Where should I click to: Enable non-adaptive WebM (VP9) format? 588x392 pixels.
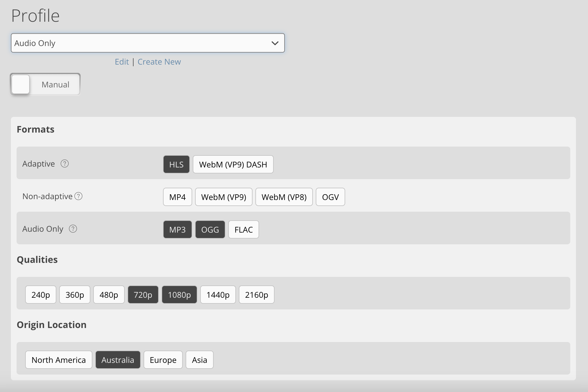(224, 197)
